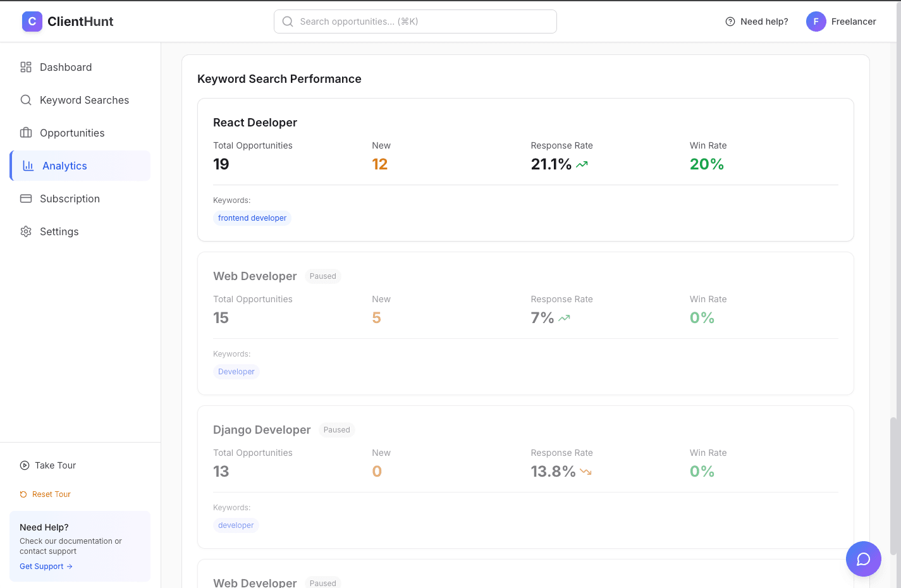Open the chat support bubble

tap(863, 559)
